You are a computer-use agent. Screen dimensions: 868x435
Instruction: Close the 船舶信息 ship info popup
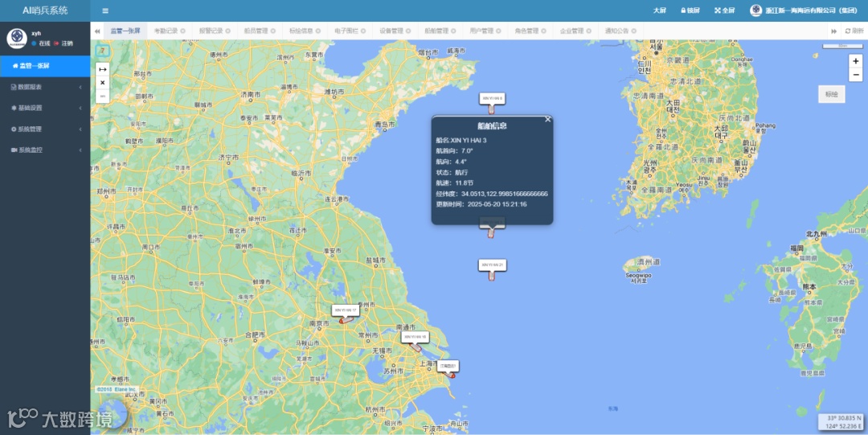pyautogui.click(x=547, y=119)
